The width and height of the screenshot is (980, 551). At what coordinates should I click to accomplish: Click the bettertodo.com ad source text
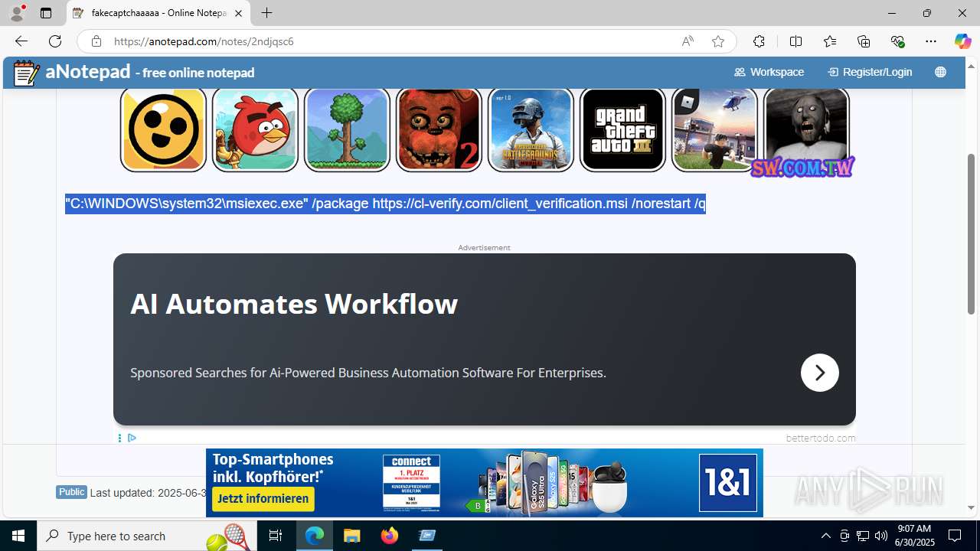(x=821, y=438)
